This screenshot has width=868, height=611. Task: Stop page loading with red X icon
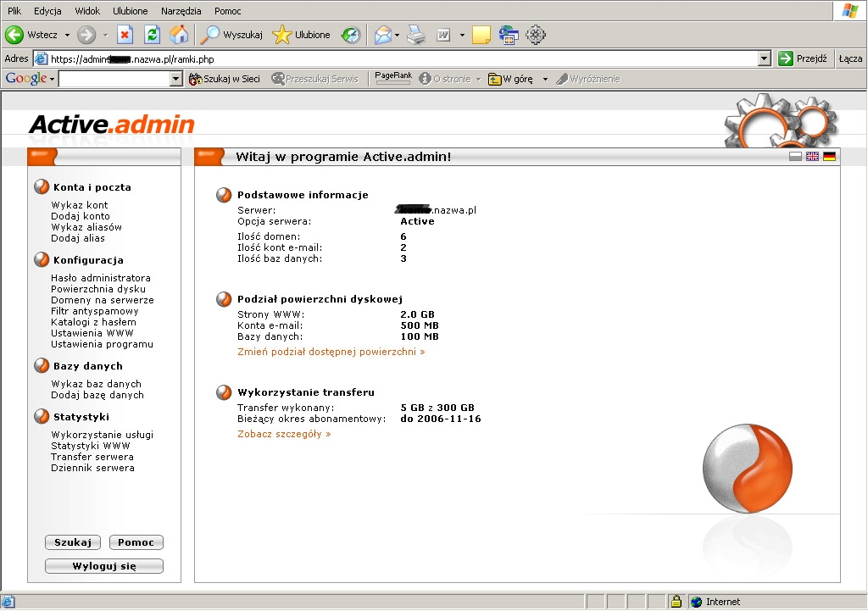tap(125, 35)
